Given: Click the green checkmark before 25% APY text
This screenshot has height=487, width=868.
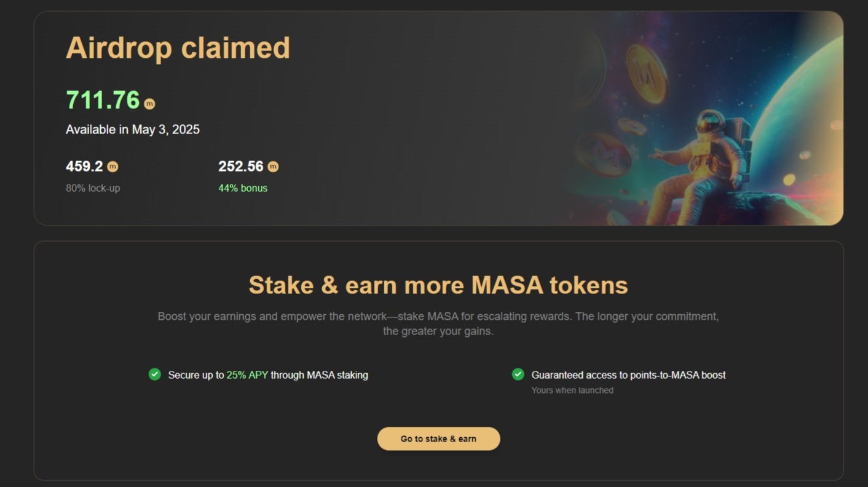Looking at the screenshot, I should click(x=155, y=374).
